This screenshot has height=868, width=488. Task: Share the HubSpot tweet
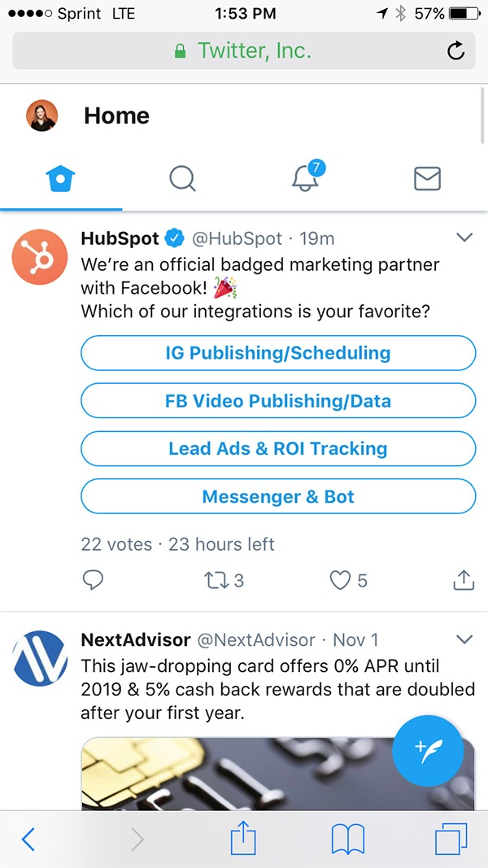pos(463,580)
